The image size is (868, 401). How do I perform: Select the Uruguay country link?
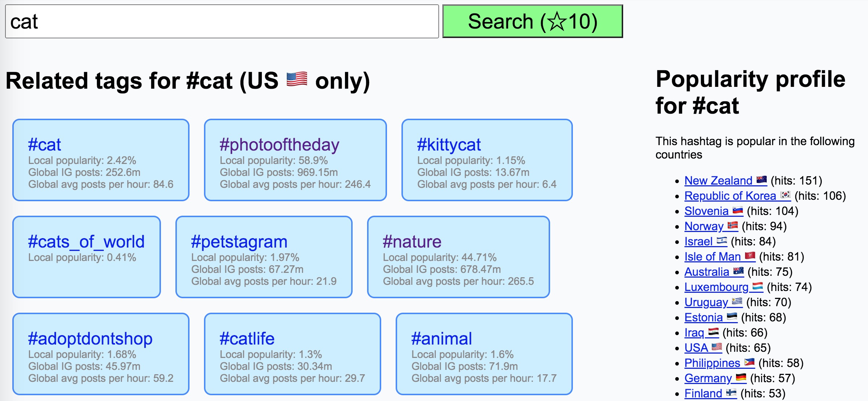[706, 302]
